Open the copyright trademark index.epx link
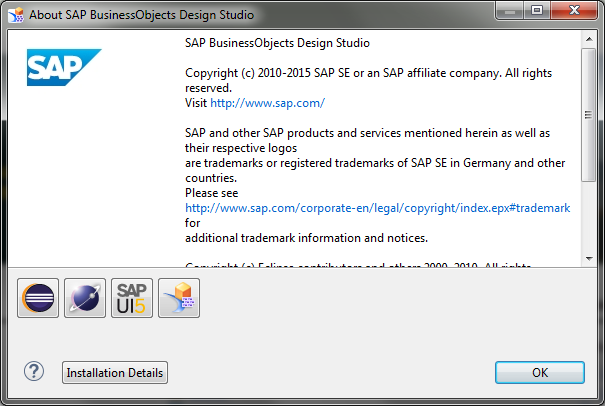 377,208
